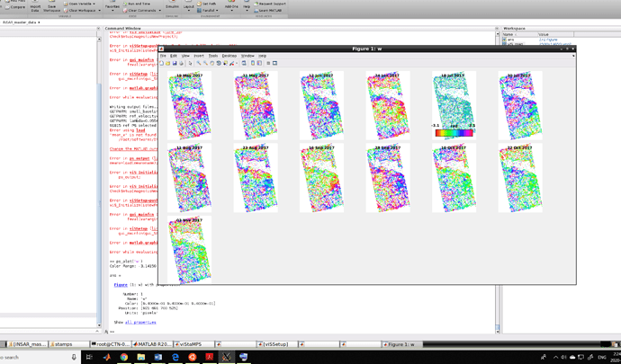
Task: Click Request Support link in ribbon
Action: [268, 4]
